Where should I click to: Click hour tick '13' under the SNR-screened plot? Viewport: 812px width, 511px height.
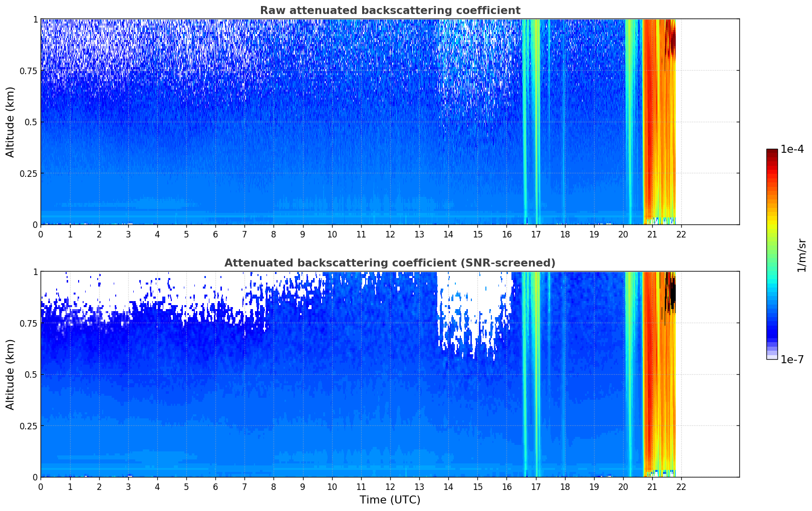419,486
